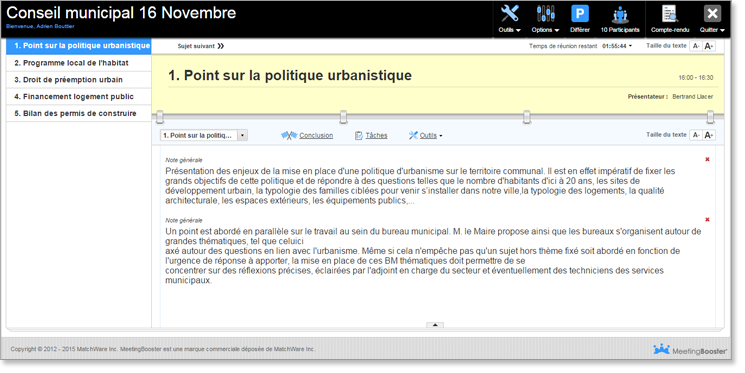
Task: Open remaining meeting time dropdown
Action: [630, 46]
